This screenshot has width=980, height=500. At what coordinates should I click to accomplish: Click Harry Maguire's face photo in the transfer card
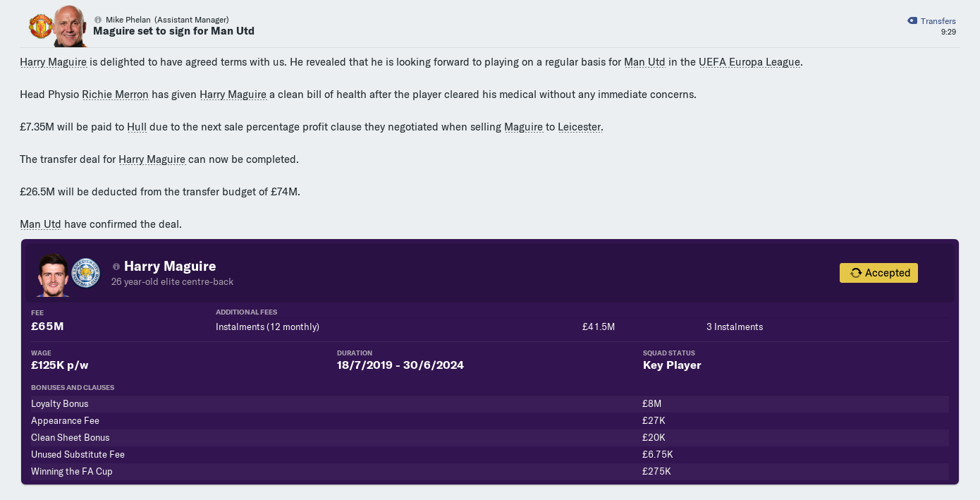click(54, 275)
